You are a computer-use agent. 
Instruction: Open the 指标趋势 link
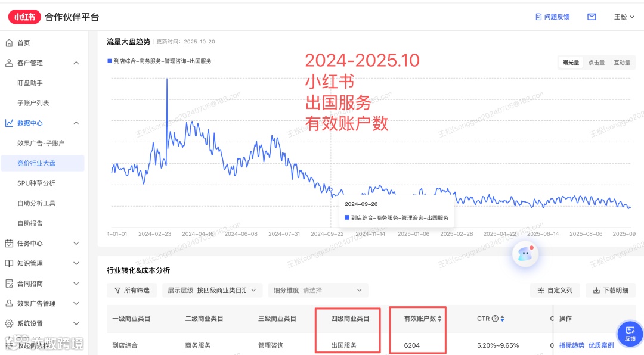click(x=571, y=345)
